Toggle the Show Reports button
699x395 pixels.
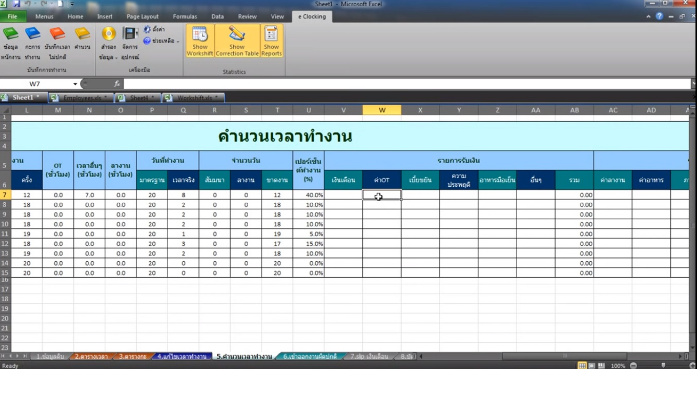click(271, 41)
